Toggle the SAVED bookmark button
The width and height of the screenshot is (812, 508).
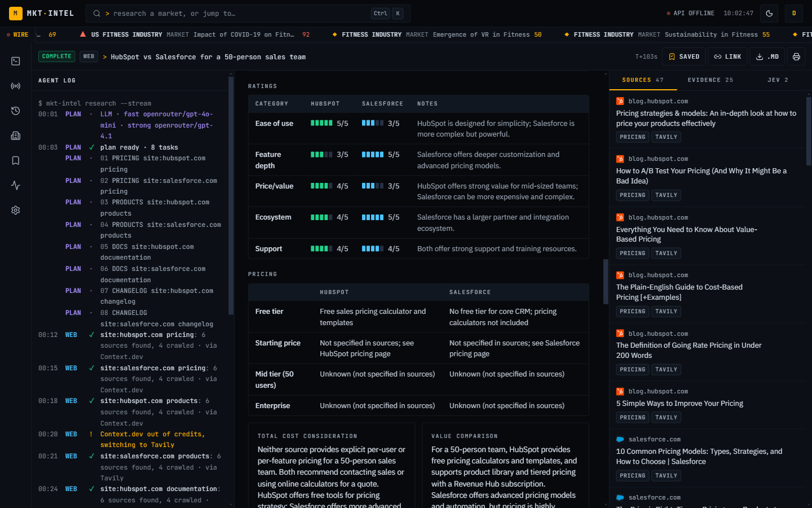tap(683, 56)
